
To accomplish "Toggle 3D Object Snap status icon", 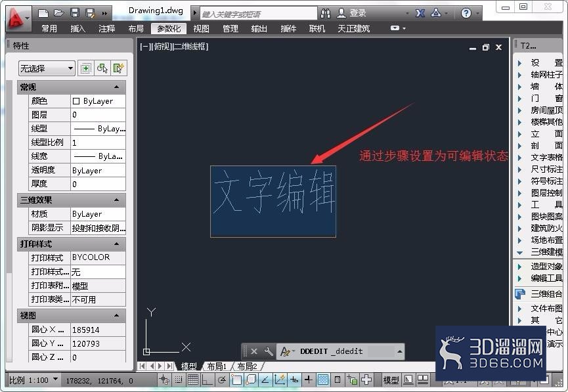I will point(251,380).
